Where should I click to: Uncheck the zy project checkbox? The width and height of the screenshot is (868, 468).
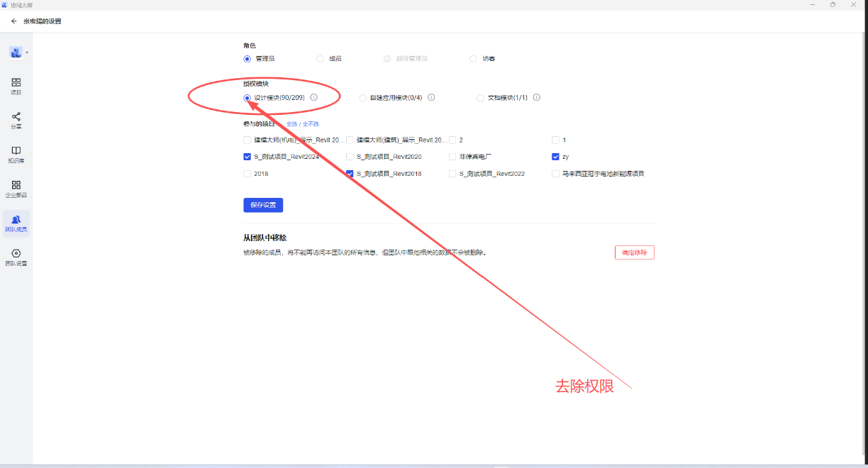click(x=555, y=157)
